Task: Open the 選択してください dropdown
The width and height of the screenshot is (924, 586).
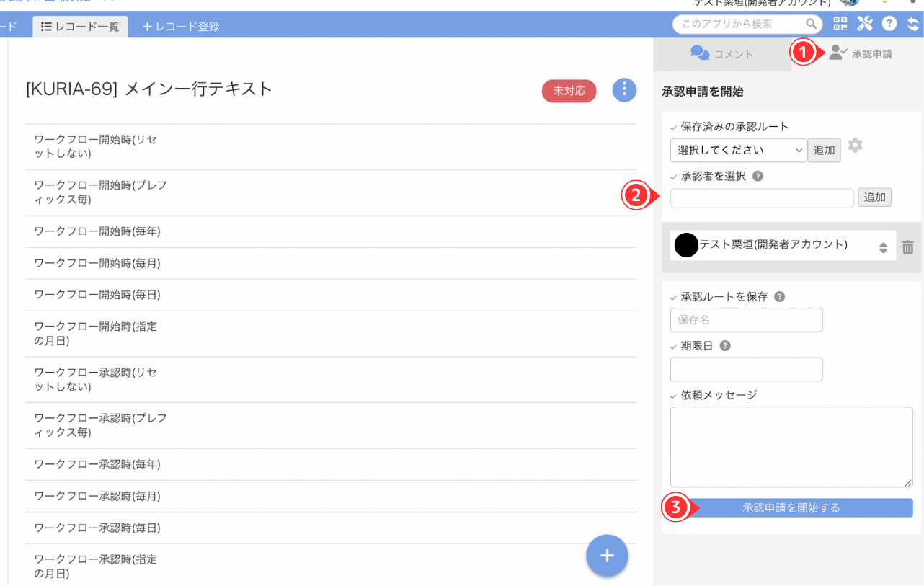Action: point(737,150)
